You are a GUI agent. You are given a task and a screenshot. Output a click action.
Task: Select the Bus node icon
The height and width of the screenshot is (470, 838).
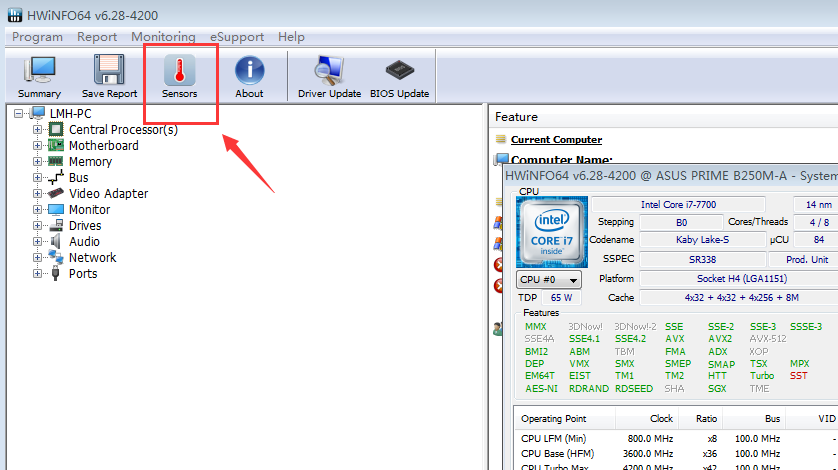56,178
